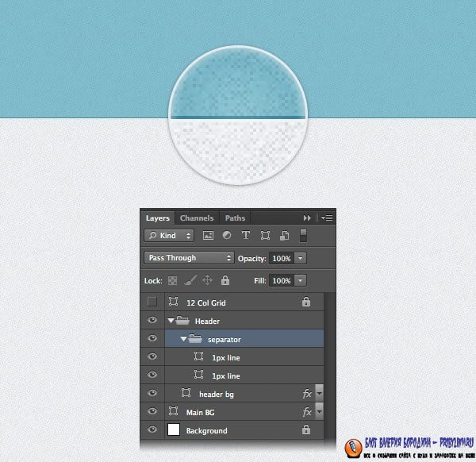The height and width of the screenshot is (462, 476).
Task: Filter layers by adjustment layer icon
Action: pos(227,235)
